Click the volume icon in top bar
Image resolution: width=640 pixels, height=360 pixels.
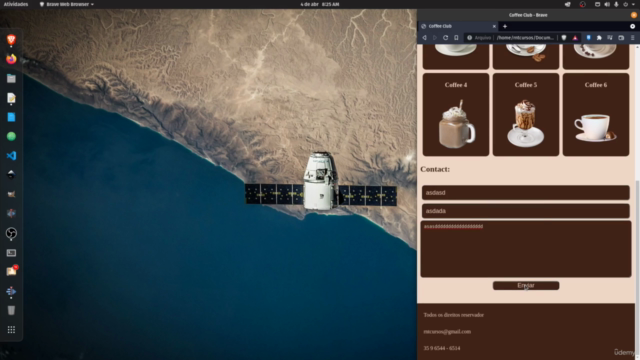tap(607, 4)
